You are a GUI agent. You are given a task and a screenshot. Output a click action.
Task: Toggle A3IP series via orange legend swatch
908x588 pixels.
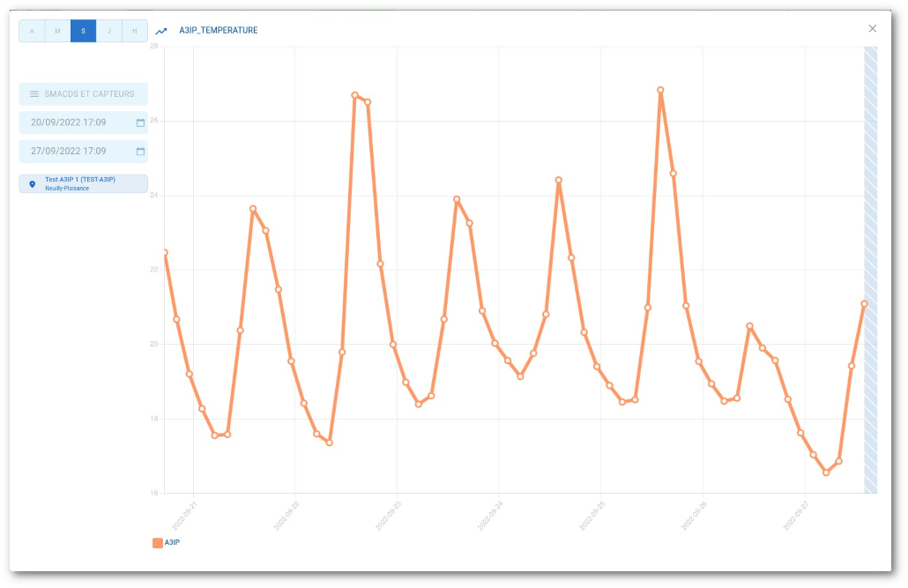point(158,543)
